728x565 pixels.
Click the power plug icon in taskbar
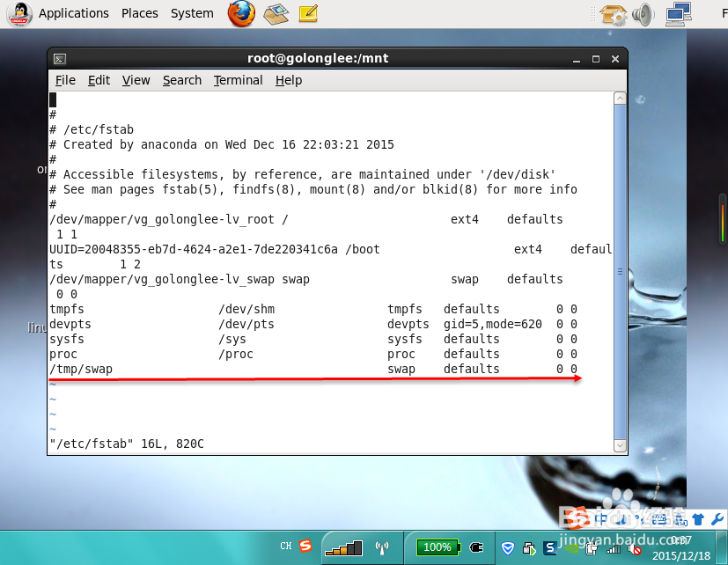474,547
